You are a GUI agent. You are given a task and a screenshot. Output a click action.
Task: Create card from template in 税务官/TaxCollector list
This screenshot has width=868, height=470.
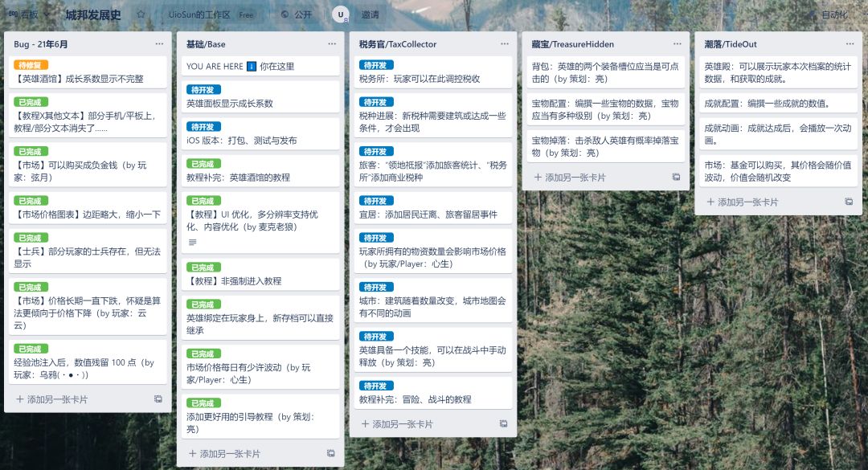pyautogui.click(x=504, y=424)
